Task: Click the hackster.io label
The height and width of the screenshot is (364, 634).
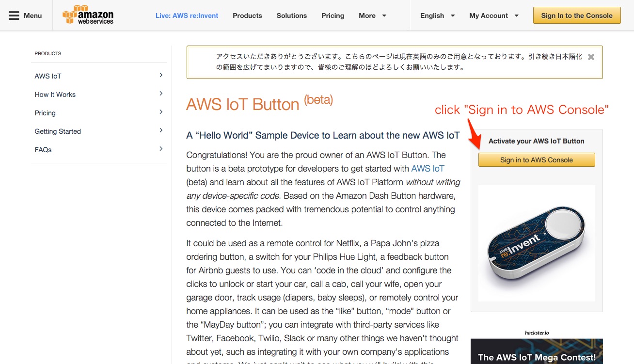Action: click(537, 332)
